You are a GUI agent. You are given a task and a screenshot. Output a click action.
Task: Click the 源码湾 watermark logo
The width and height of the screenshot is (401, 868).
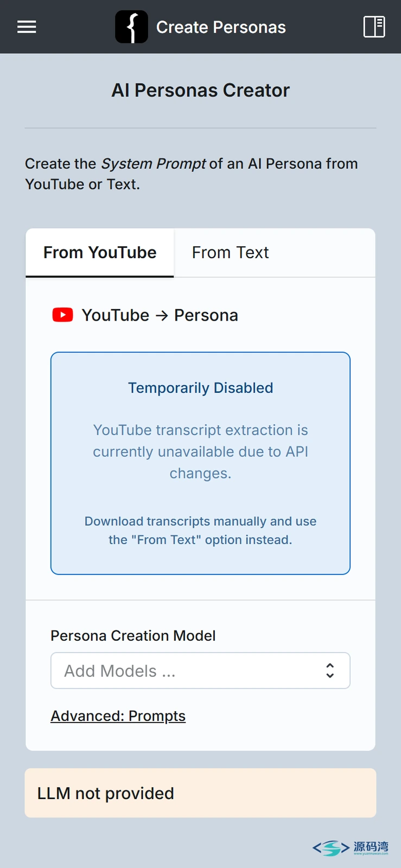351,847
